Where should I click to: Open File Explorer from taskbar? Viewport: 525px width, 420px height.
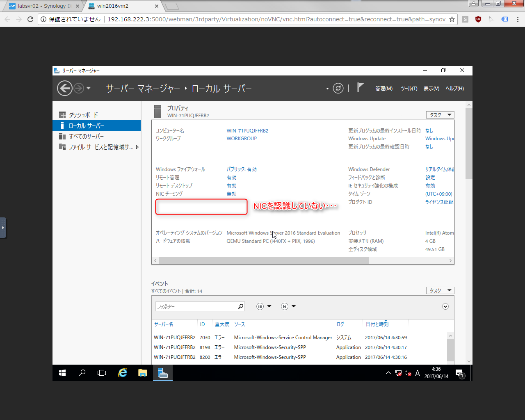tap(142, 373)
